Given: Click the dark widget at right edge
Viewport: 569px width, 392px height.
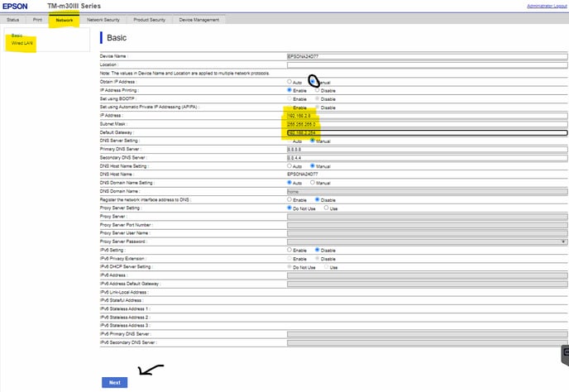Looking at the screenshot, I should [x=566, y=354].
